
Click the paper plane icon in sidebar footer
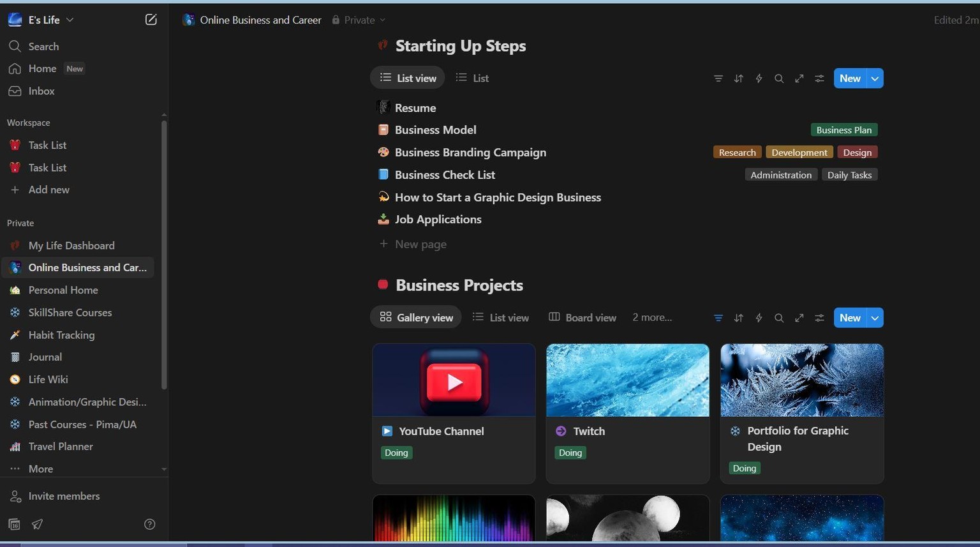(x=38, y=525)
